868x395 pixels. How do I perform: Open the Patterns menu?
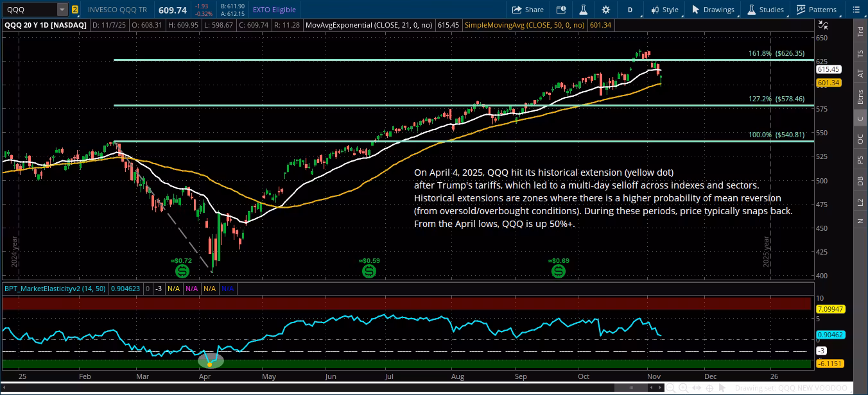(x=817, y=10)
